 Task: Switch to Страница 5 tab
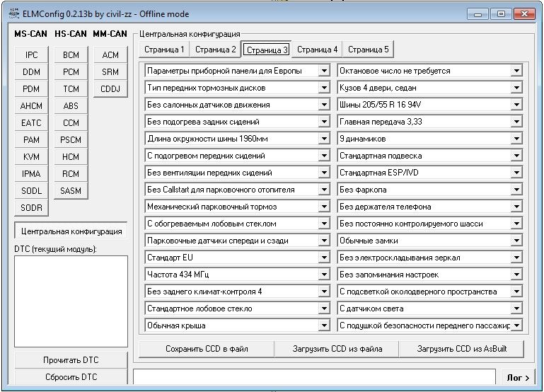368,50
